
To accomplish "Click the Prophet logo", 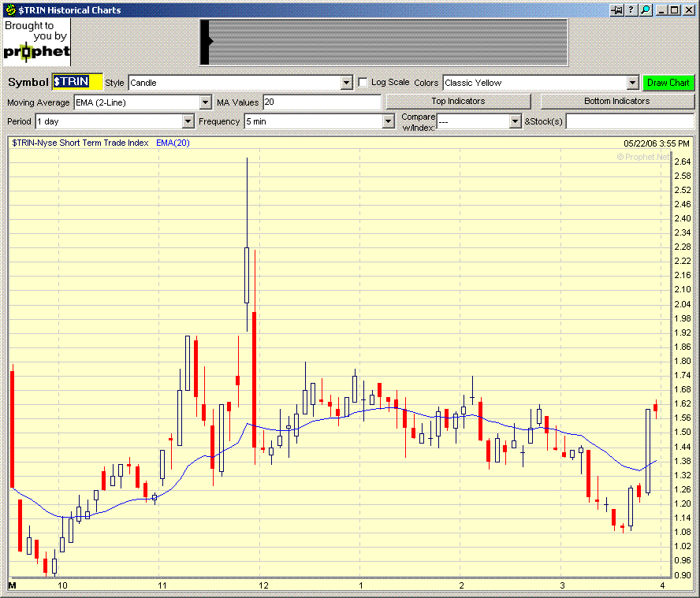I will point(36,42).
